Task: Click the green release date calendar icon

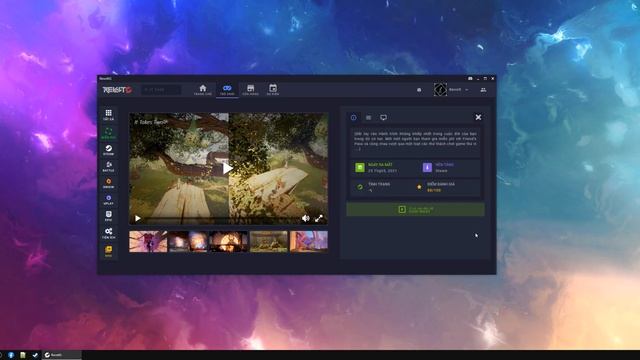Action: click(x=360, y=167)
